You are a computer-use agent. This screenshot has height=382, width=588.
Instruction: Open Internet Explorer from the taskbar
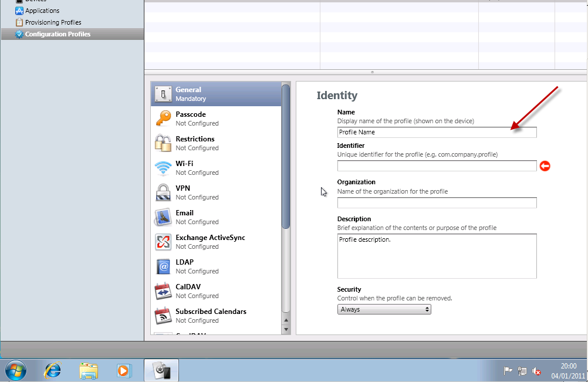53,370
